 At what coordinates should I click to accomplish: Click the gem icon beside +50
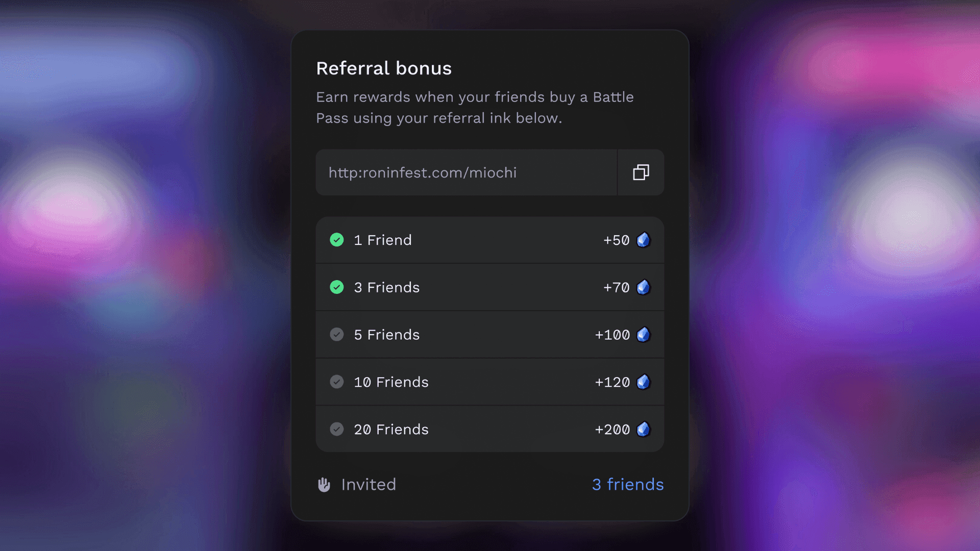pyautogui.click(x=643, y=240)
